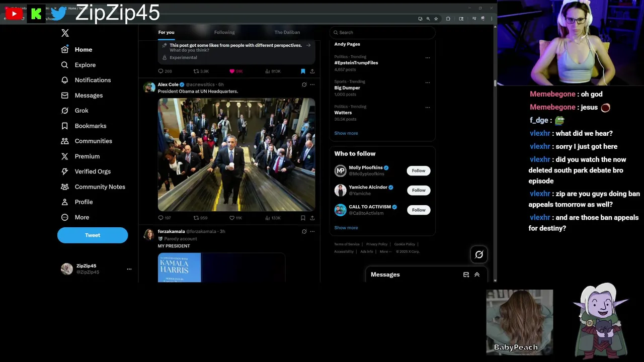Open #EpsteinTrumpFiles trending topic

click(356, 63)
